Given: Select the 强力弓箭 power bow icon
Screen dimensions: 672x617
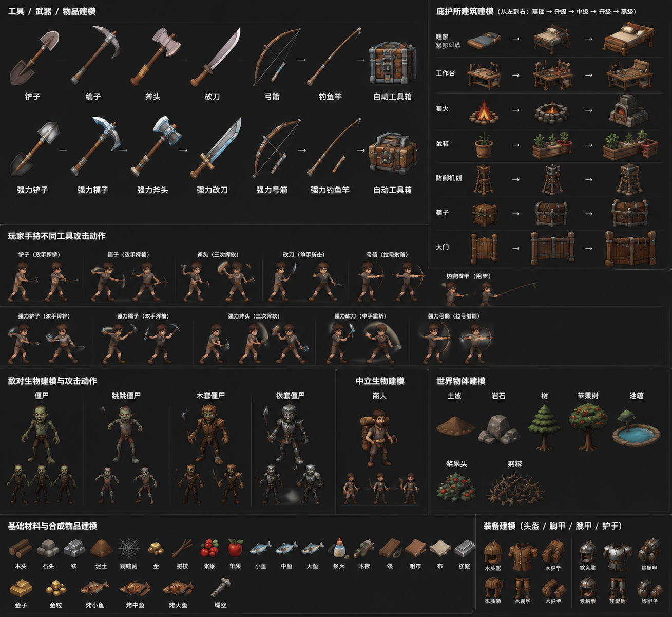Looking at the screenshot, I should click(x=277, y=148).
